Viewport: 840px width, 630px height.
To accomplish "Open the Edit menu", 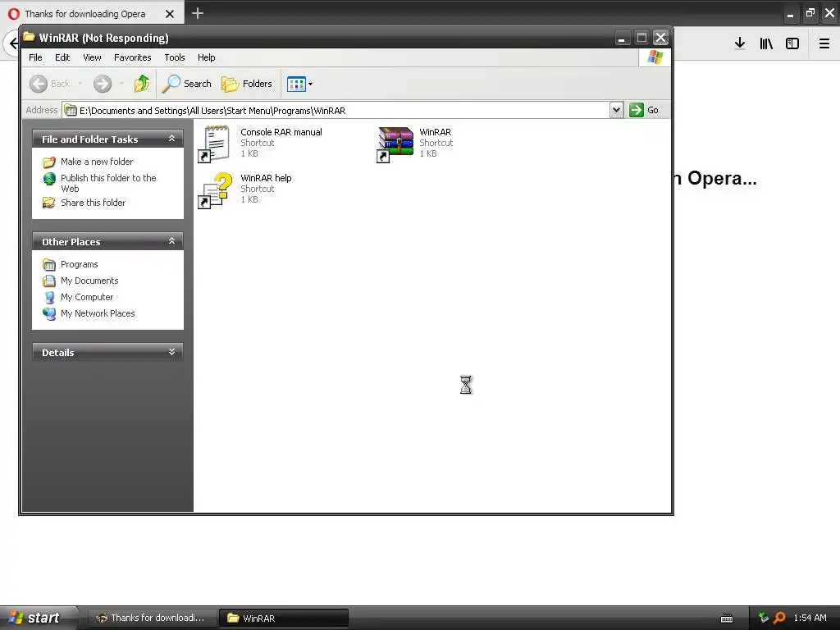I will click(x=62, y=57).
